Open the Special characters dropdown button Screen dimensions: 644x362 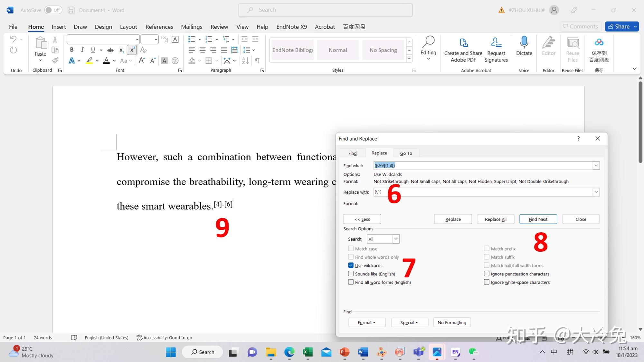[x=409, y=322]
